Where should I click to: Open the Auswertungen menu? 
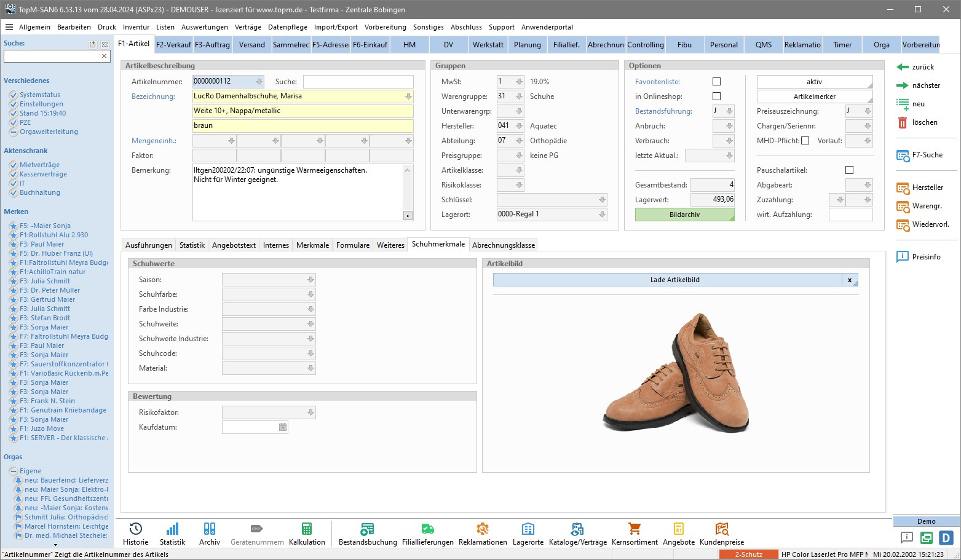[x=205, y=27]
